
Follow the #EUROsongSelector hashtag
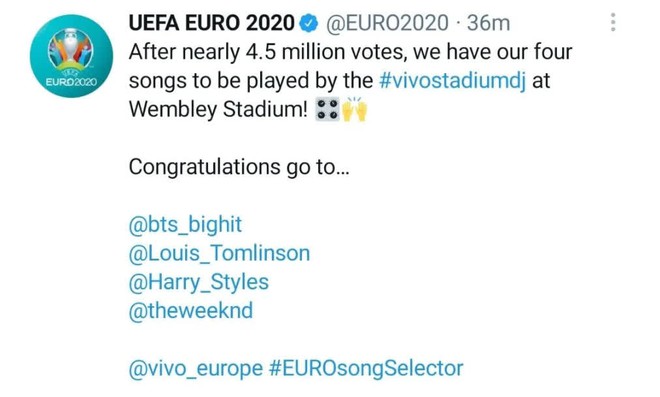[366, 368]
